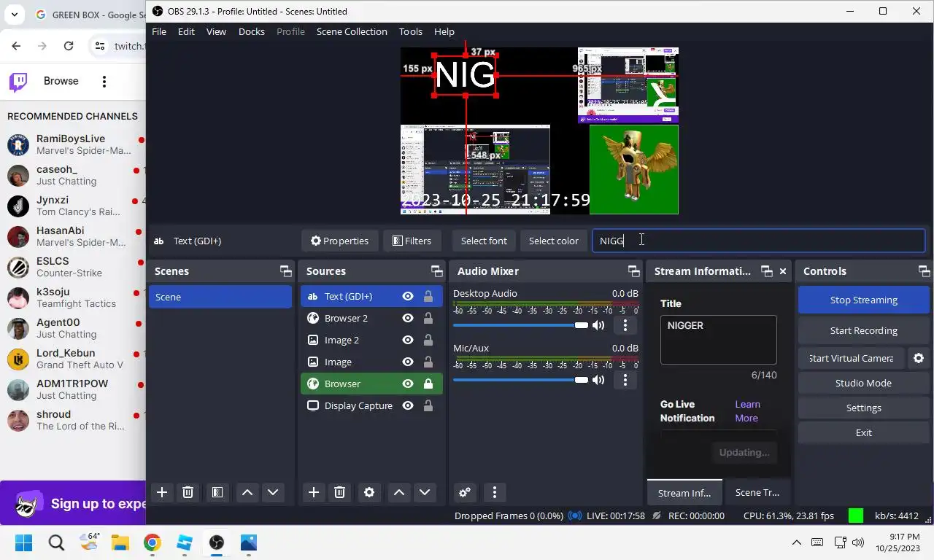
Task: Move source up arrow in Sources dock
Action: [x=399, y=492]
